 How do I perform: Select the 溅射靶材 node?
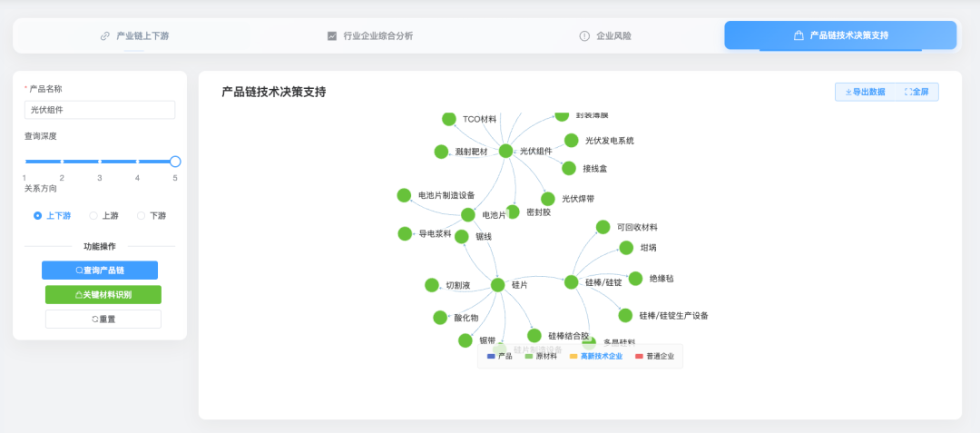tap(441, 152)
